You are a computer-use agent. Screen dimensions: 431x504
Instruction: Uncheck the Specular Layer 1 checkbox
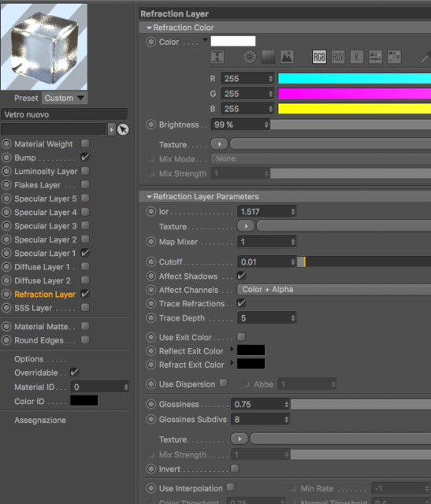[x=85, y=253]
